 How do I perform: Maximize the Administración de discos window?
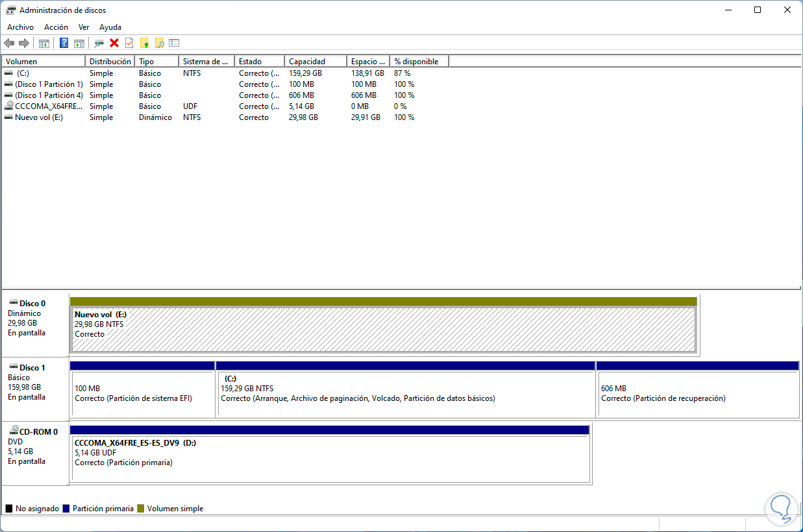point(758,10)
